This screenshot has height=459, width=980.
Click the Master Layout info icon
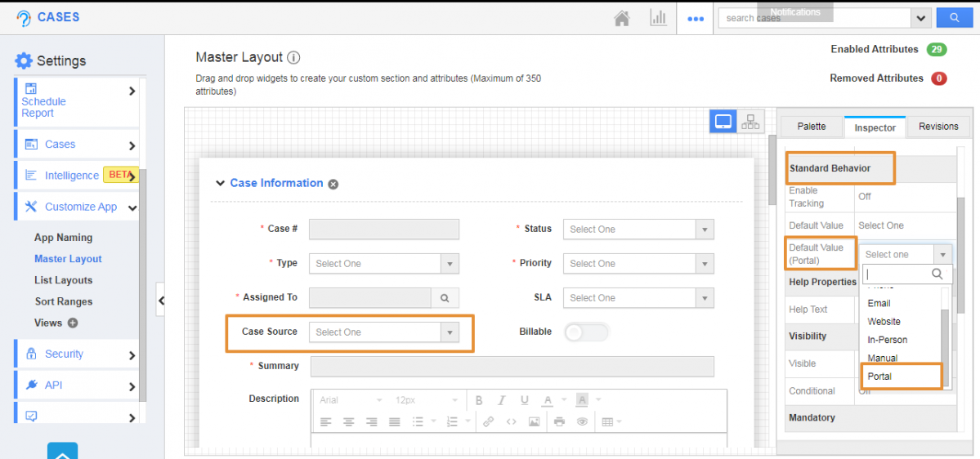(x=294, y=58)
